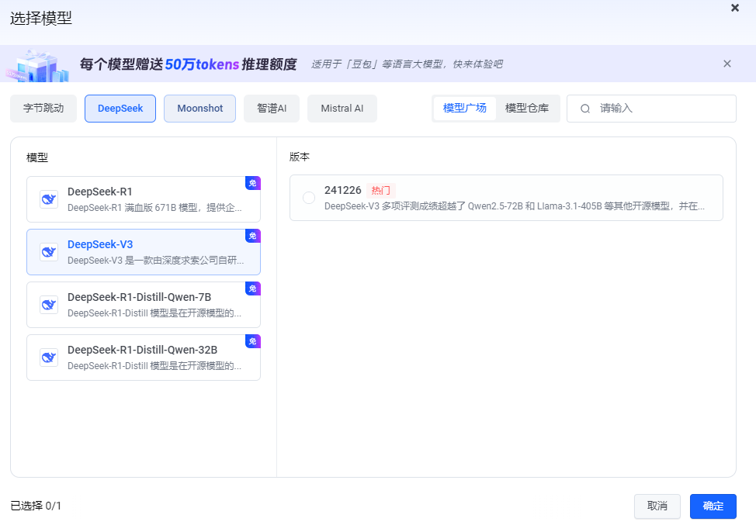
Task: Select the DeepSeek-R1-Distill-Qwen-7B model name
Action: [140, 297]
